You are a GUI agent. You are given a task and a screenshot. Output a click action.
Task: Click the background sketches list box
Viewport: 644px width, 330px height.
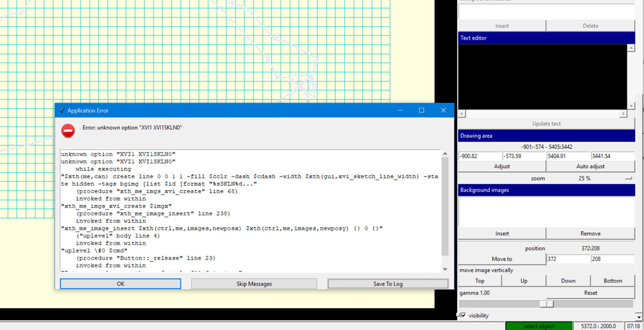click(547, 11)
